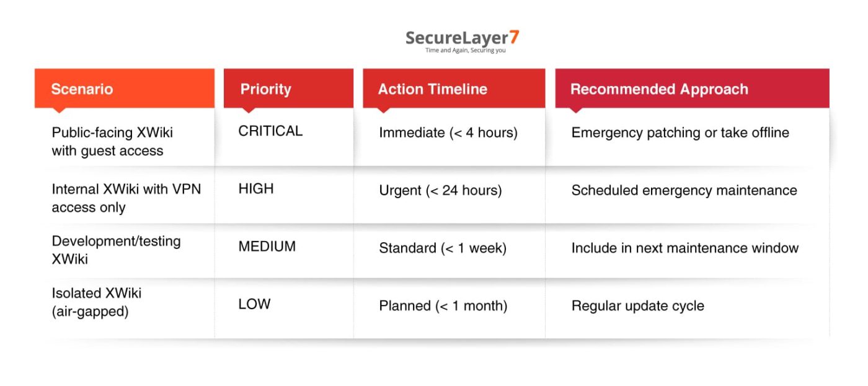This screenshot has width=868, height=386.
Task: Click the HIGH priority cell
Action: [x=255, y=190]
